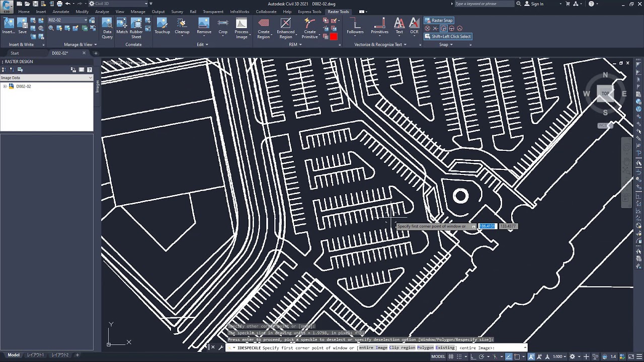The height and width of the screenshot is (362, 644).
Task: Click the Create Region tool
Action: pyautogui.click(x=264, y=28)
